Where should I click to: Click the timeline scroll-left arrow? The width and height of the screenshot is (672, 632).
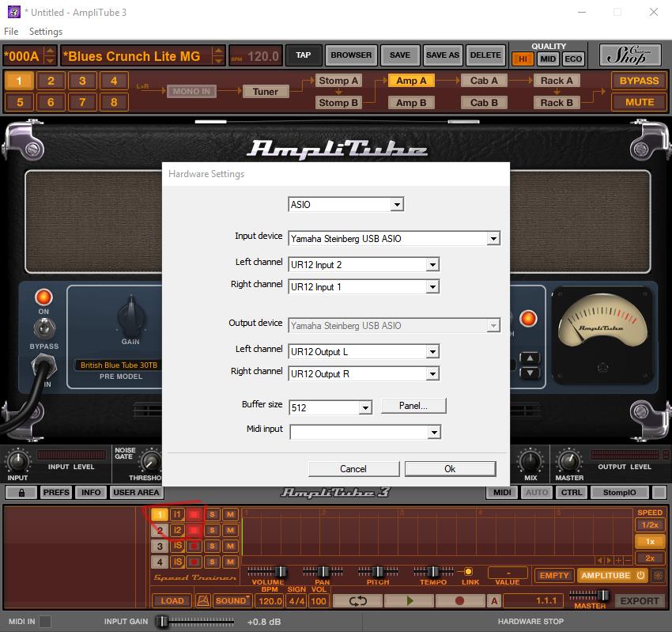click(x=600, y=560)
